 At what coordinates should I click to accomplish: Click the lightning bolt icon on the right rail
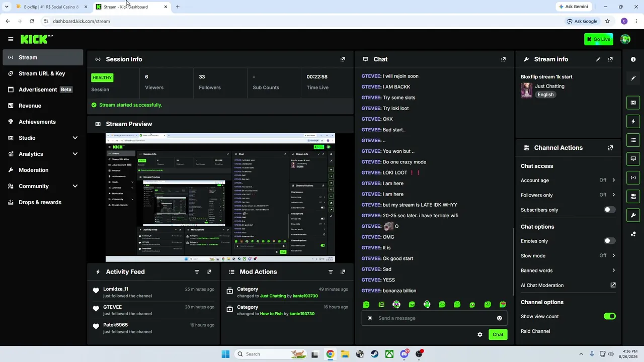click(633, 121)
